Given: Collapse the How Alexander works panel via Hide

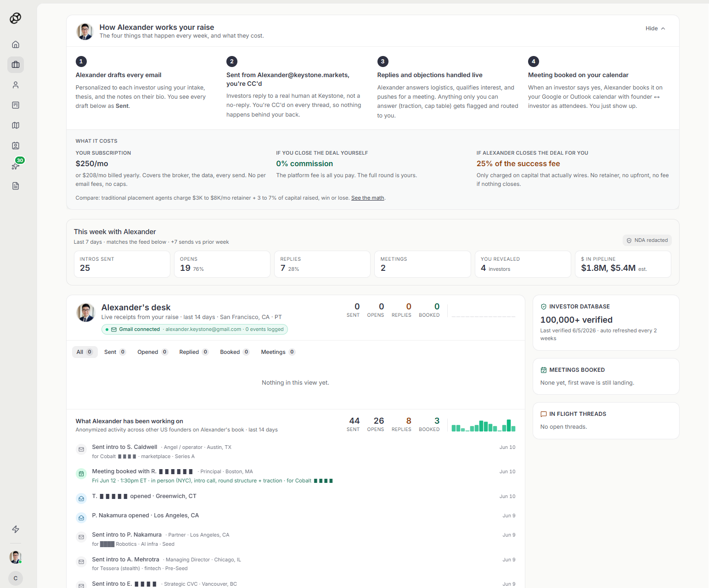Looking at the screenshot, I should point(655,28).
